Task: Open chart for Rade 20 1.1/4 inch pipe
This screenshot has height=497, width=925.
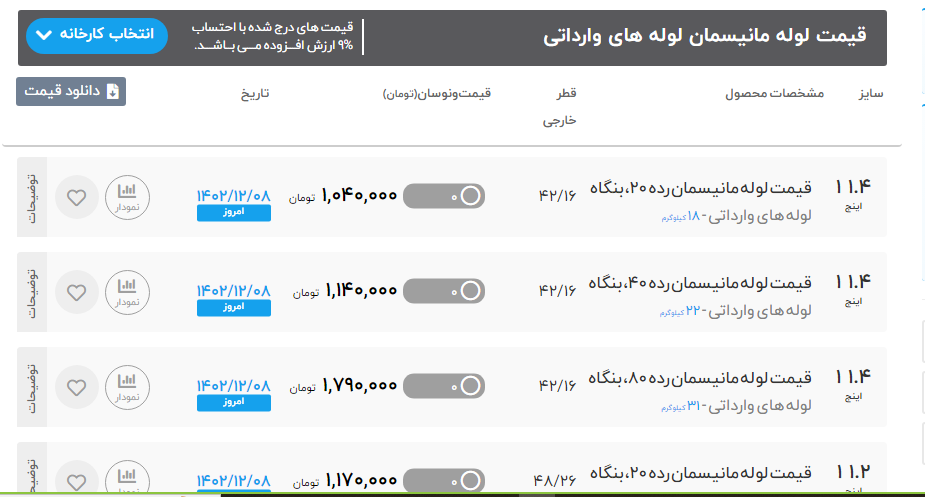Action: coord(127,197)
